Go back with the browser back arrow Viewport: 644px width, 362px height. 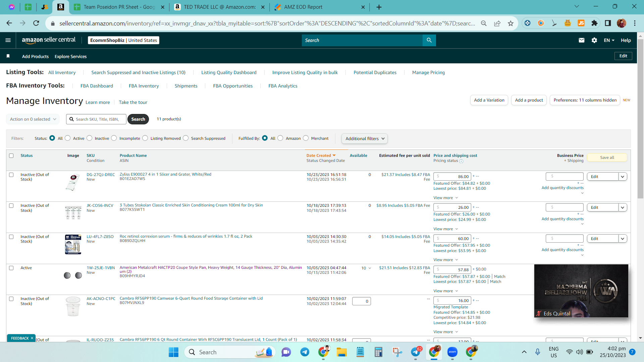[x=9, y=23]
